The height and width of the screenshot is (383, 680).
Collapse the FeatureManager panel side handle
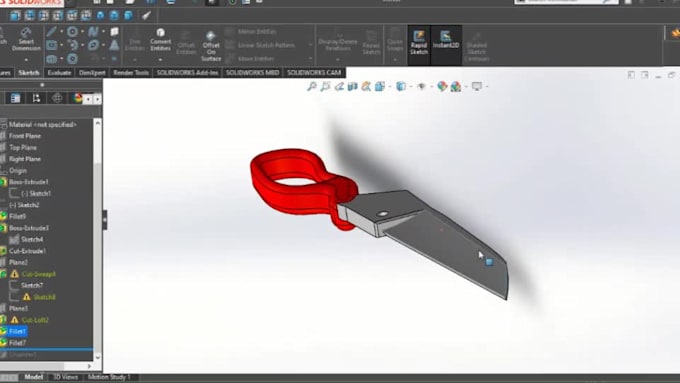pyautogui.click(x=105, y=220)
